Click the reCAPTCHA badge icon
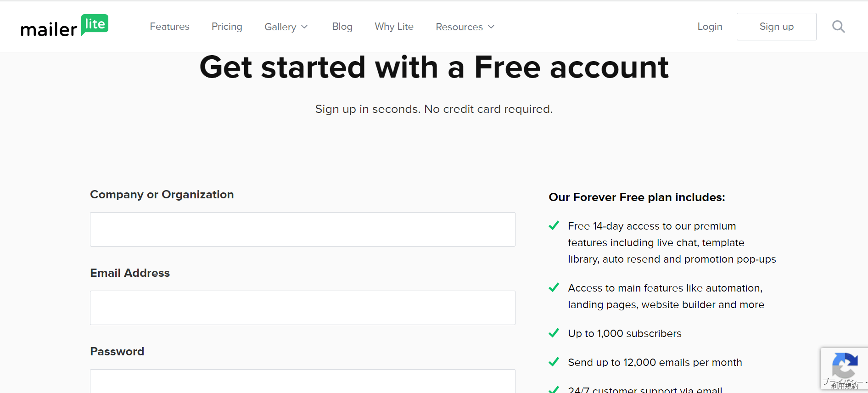Image resolution: width=868 pixels, height=393 pixels. [845, 365]
